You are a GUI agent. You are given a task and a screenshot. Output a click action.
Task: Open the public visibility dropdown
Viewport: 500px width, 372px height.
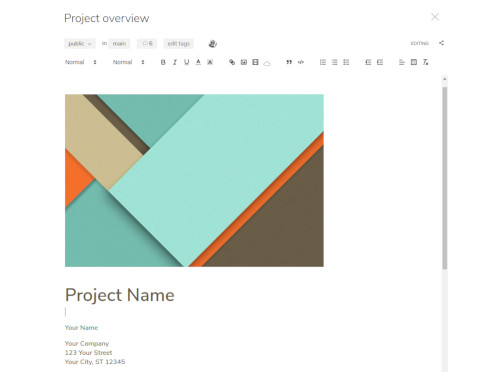[x=80, y=44]
